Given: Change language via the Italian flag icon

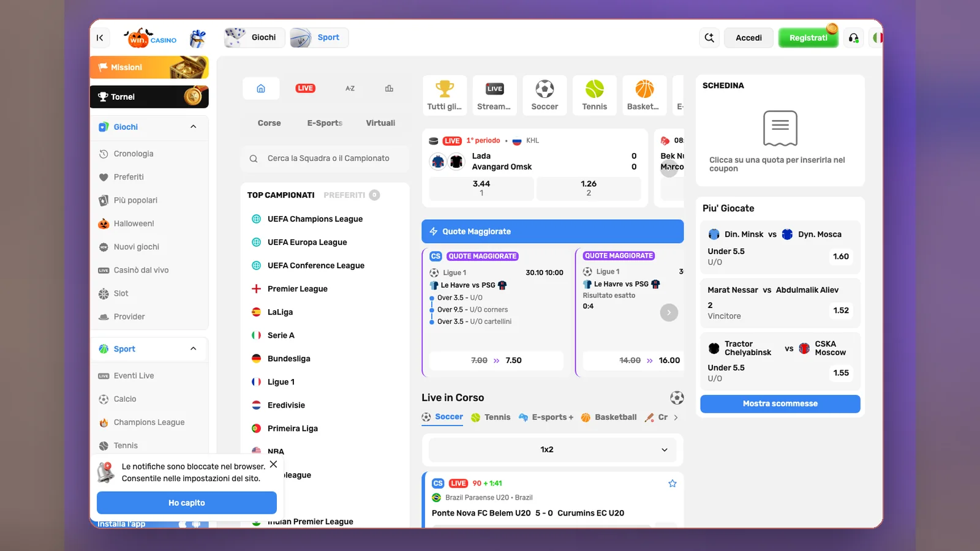Looking at the screenshot, I should 877,38.
